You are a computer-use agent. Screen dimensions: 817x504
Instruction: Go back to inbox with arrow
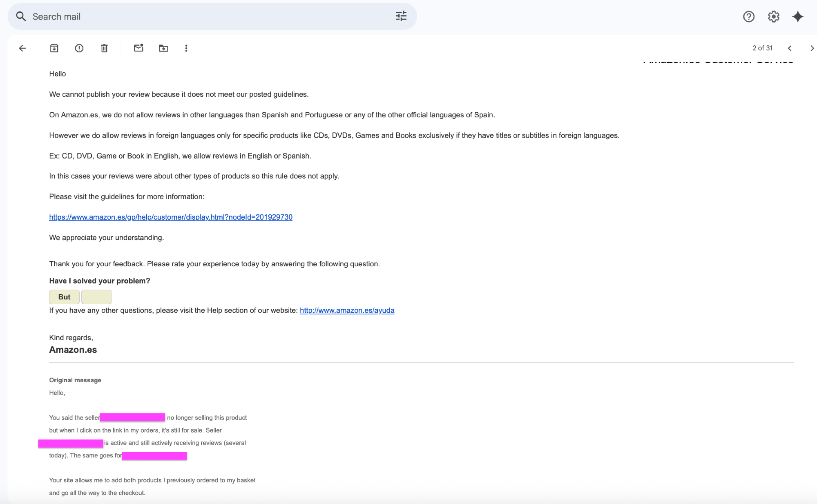click(x=22, y=48)
